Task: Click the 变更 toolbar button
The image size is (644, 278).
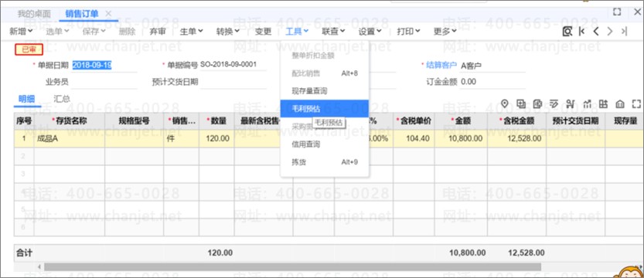Action: [x=263, y=31]
